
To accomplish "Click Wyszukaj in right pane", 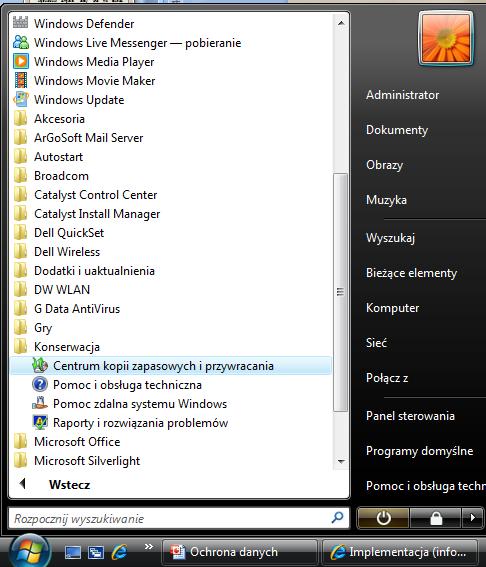I will (390, 238).
